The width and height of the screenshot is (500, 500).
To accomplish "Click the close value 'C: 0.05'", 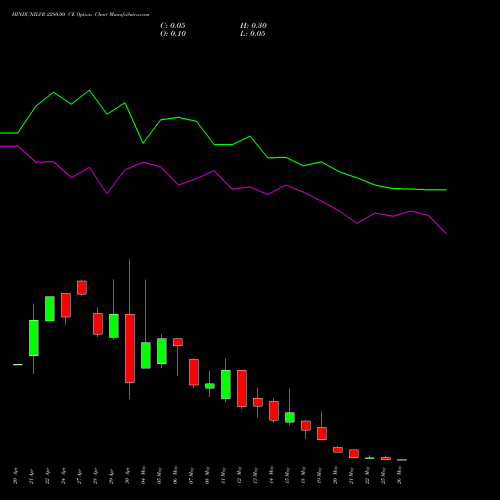I will click(173, 26).
